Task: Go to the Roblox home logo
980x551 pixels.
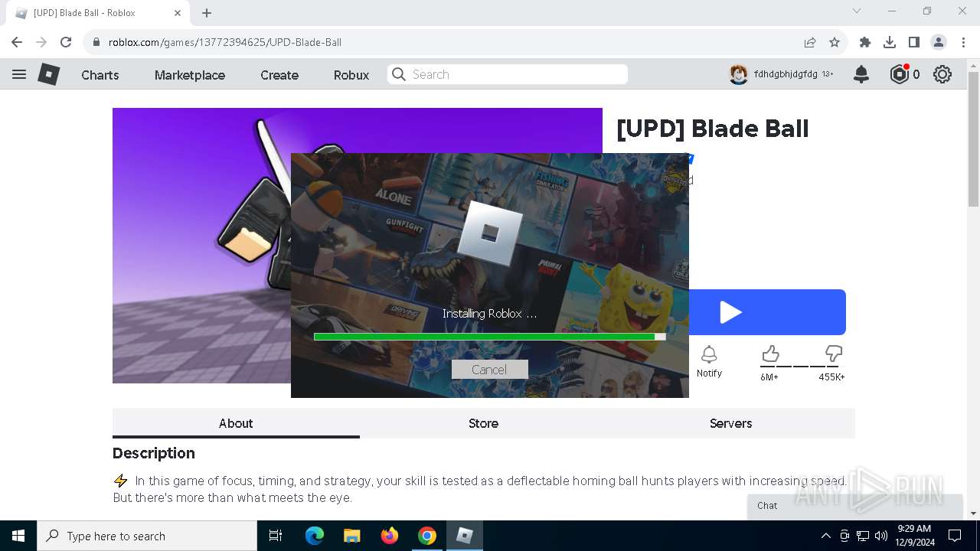Action: [x=49, y=74]
